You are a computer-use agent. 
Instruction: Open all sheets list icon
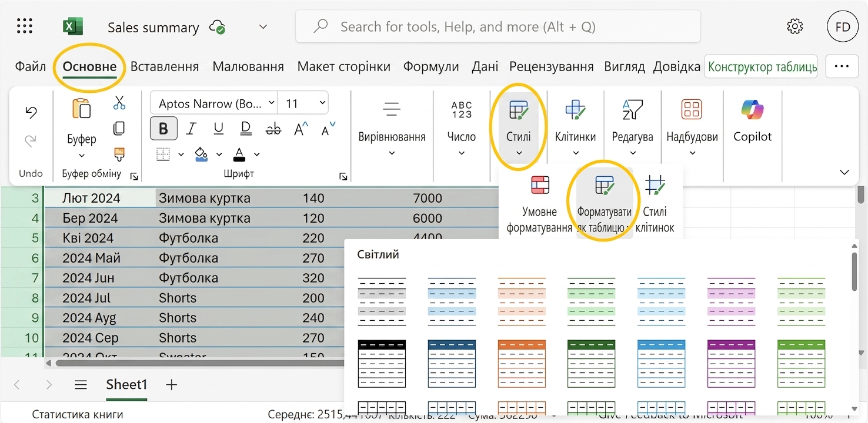point(81,385)
